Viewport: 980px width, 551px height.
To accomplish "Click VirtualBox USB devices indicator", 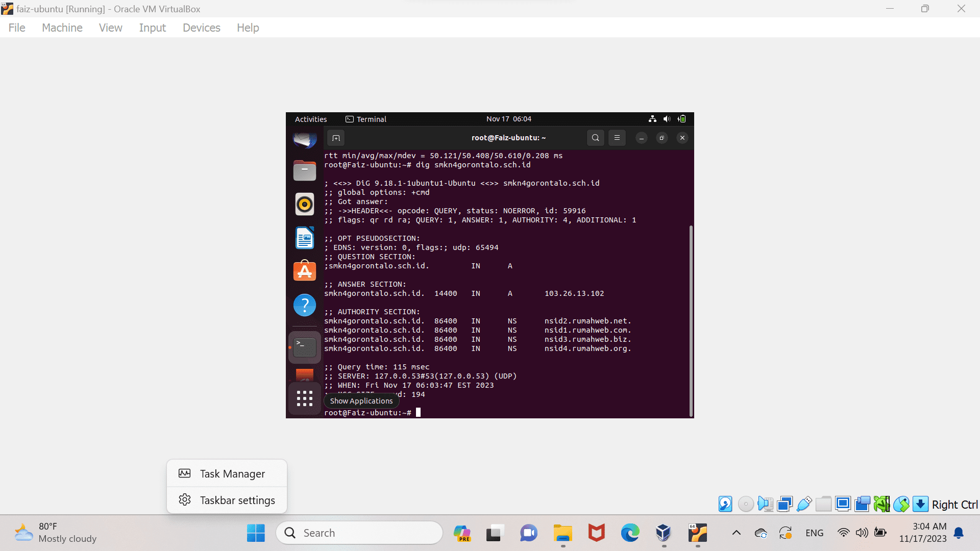I will click(x=804, y=504).
